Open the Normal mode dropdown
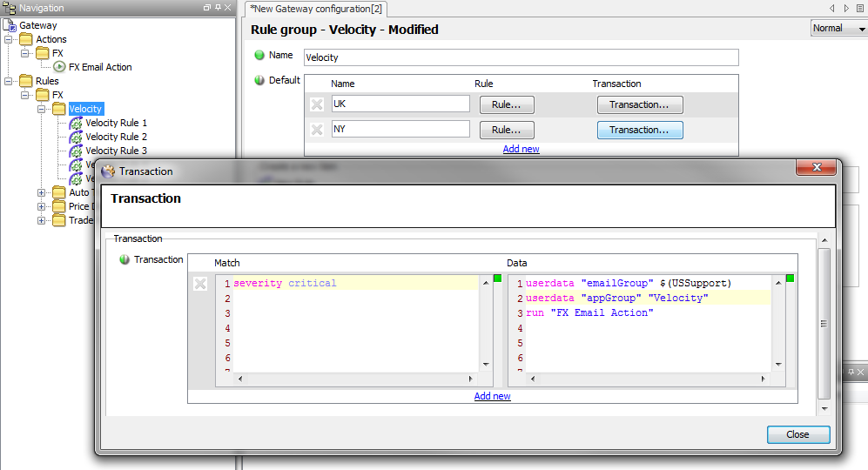The height and width of the screenshot is (470, 868). pyautogui.click(x=838, y=28)
